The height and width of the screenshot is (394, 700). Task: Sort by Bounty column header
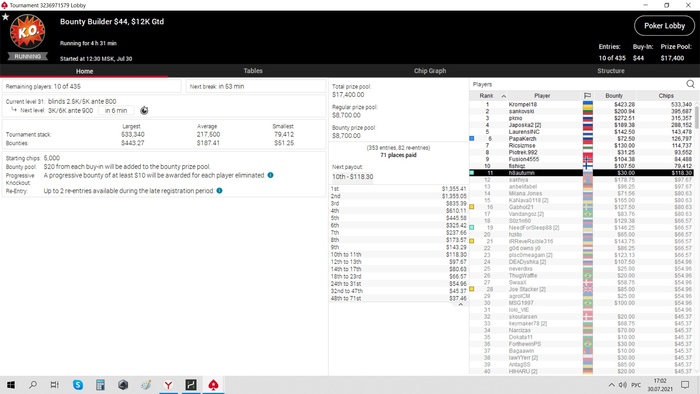614,95
